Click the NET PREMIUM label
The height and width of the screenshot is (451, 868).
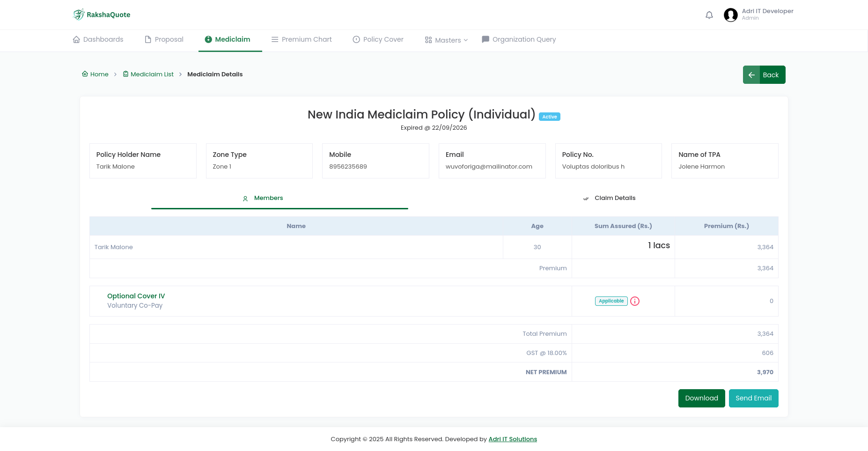coord(546,372)
